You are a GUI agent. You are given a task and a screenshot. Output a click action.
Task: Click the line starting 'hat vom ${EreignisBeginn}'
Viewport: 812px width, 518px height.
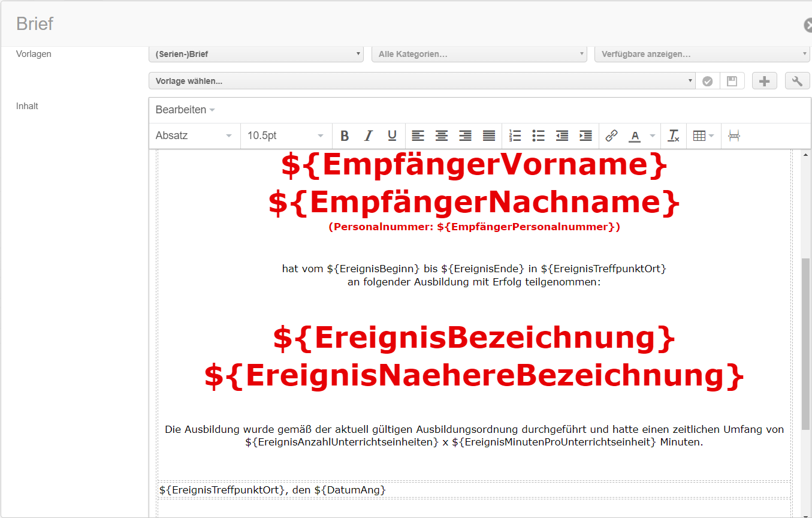pos(474,269)
